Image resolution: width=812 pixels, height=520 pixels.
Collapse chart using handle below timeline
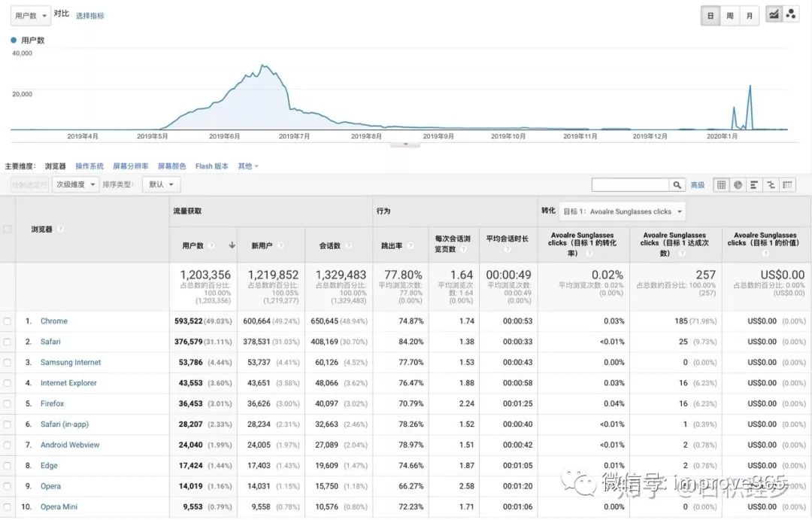405,144
